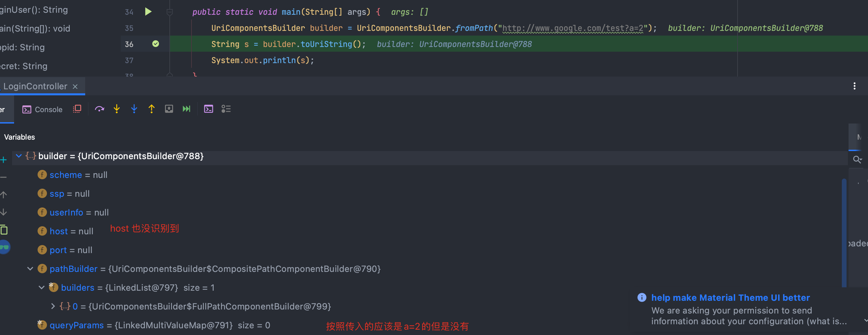
Task: Click the search magnifier in variables panel
Action: [858, 159]
